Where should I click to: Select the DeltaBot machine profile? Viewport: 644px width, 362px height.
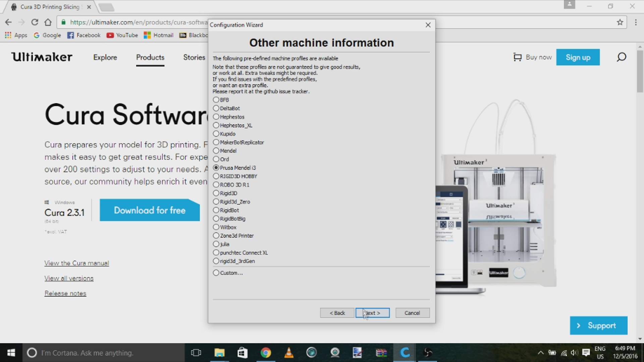coord(216,108)
